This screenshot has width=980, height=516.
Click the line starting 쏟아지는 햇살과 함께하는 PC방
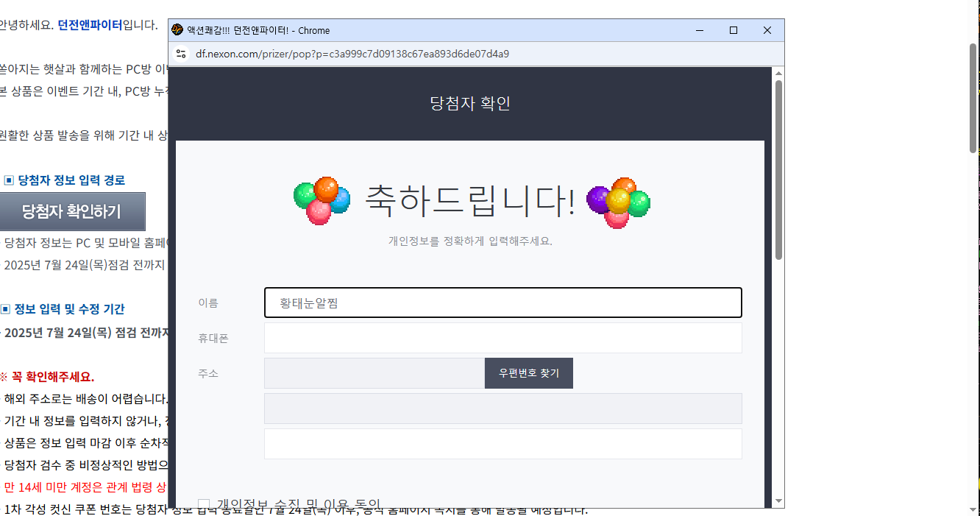tap(84, 71)
